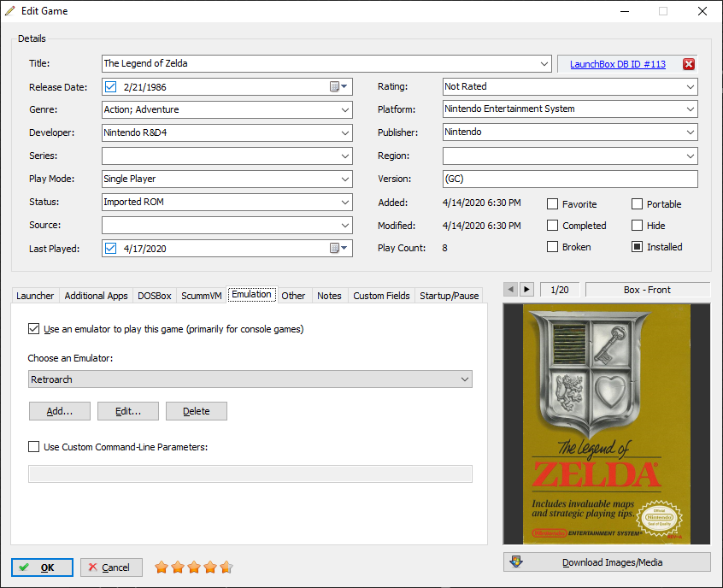Mark the game as Completed

coord(552,225)
